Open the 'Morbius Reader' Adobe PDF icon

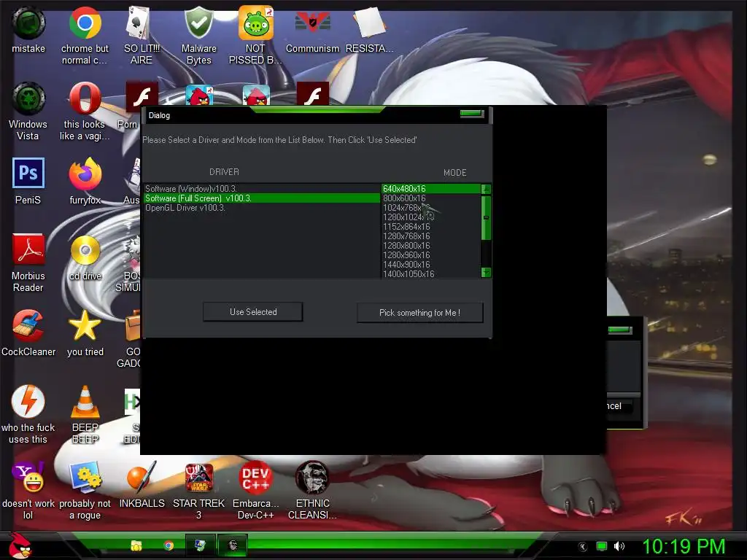point(28,249)
